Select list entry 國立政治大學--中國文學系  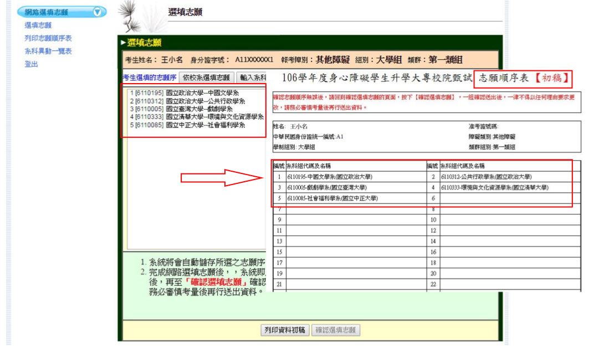(x=184, y=93)
